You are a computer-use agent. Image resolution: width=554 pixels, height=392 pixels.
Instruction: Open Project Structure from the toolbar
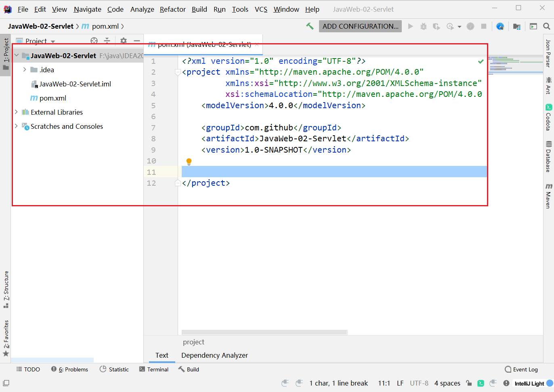(516, 26)
